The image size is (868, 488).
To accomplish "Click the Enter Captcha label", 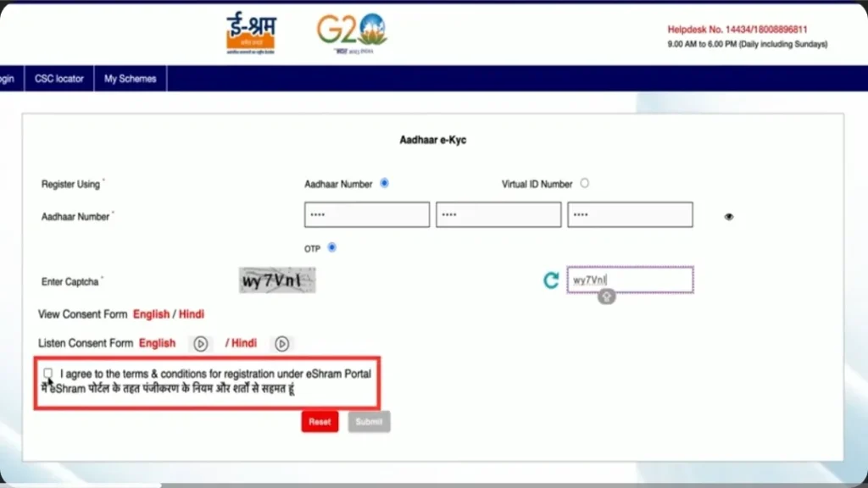I will pyautogui.click(x=70, y=282).
